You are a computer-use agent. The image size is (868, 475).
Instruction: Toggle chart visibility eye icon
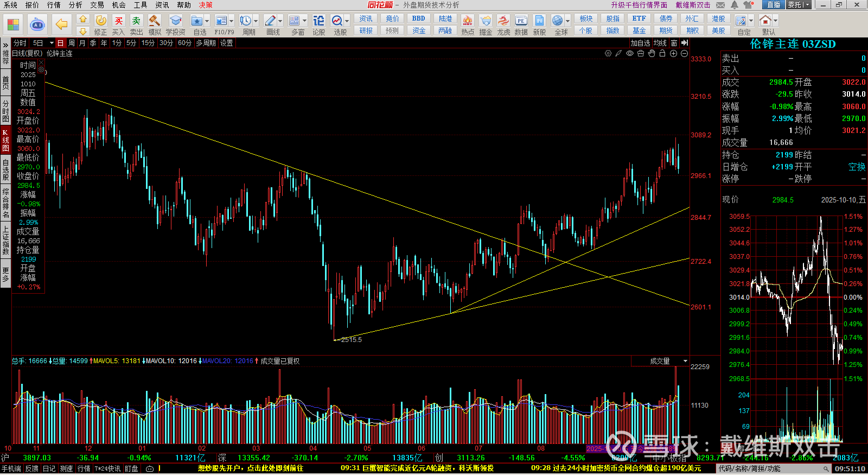click(630, 53)
